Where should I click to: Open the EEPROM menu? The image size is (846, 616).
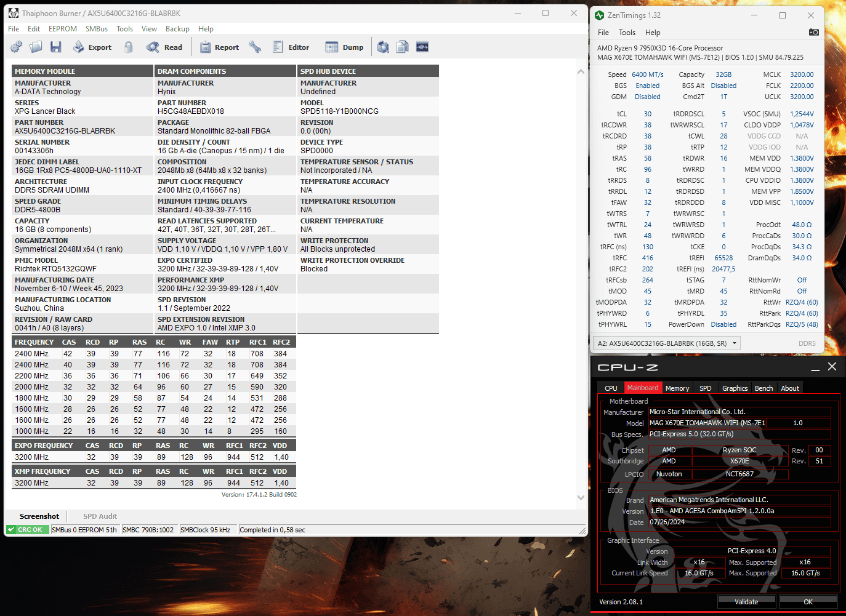[63, 29]
